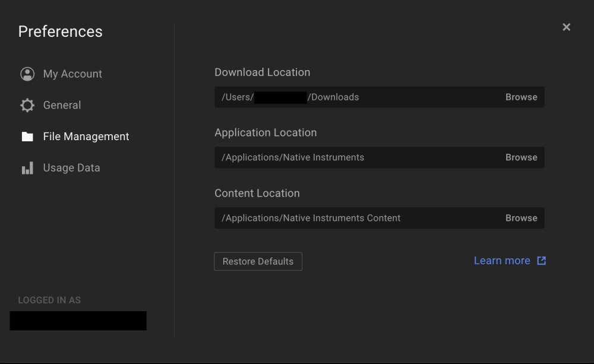The width and height of the screenshot is (594, 364).
Task: Click the General gear icon
Action: 27,105
